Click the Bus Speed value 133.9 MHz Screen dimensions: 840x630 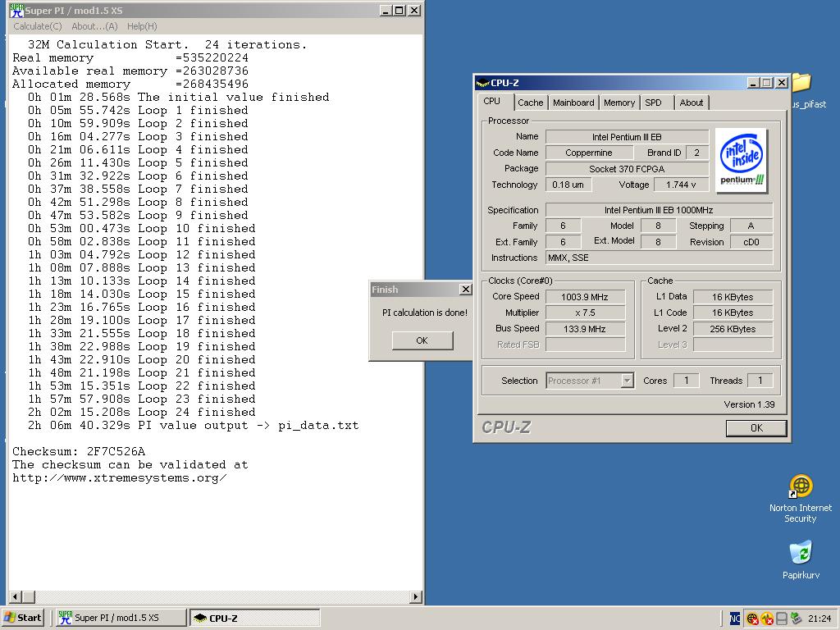(585, 329)
